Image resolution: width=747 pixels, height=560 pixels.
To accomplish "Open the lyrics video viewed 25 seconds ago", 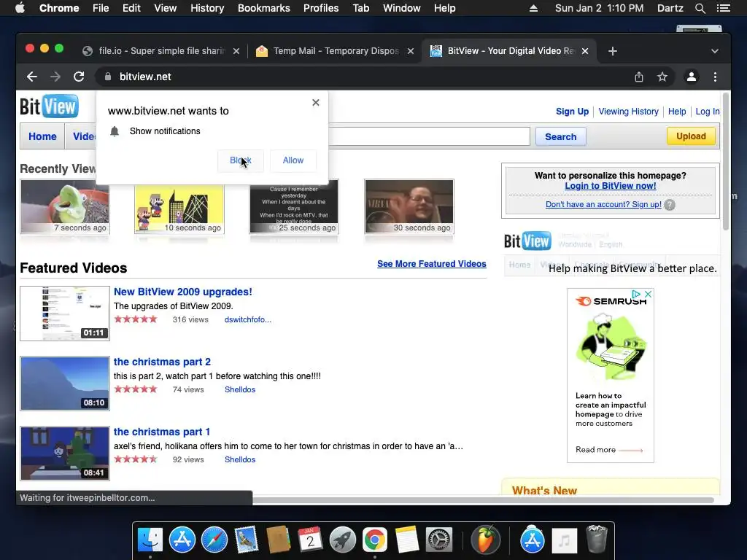I will (x=294, y=206).
